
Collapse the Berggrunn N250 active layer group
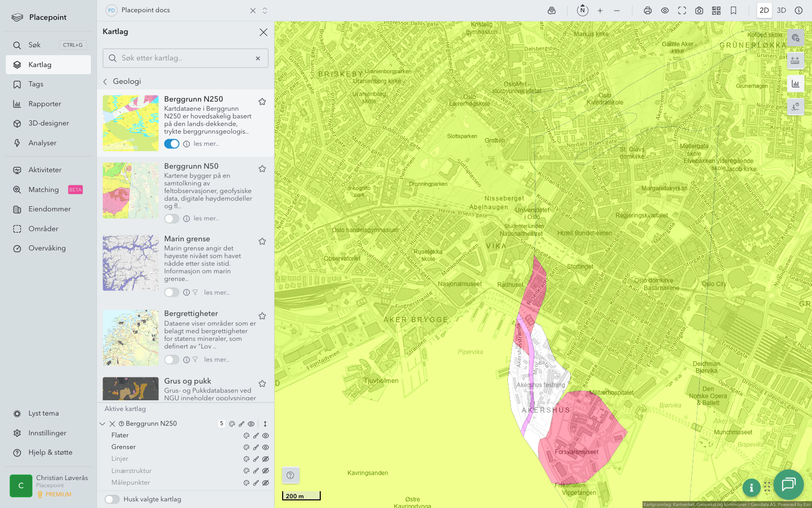coord(103,424)
